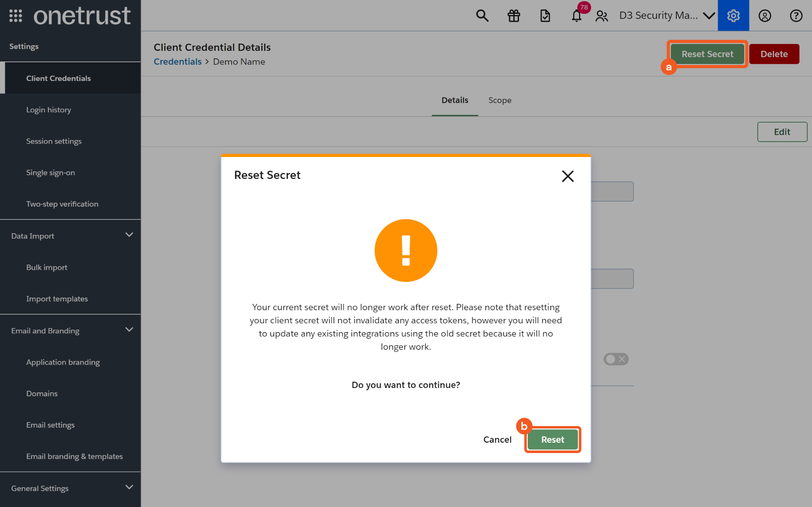Open the app launcher grid icon
The image size is (812, 507).
point(15,16)
